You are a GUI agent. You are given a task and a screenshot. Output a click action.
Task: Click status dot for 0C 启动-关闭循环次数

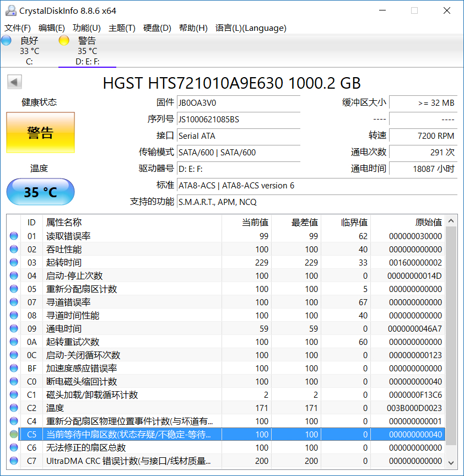[14, 355]
